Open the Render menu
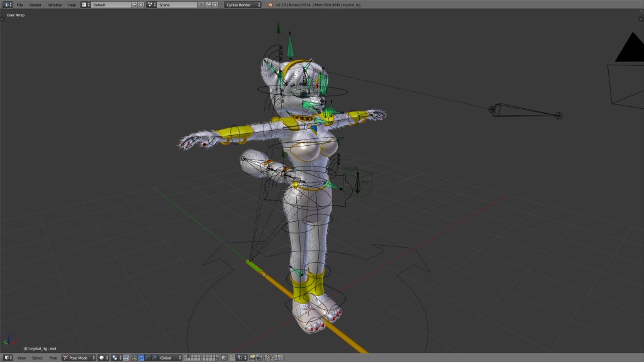 pos(35,4)
